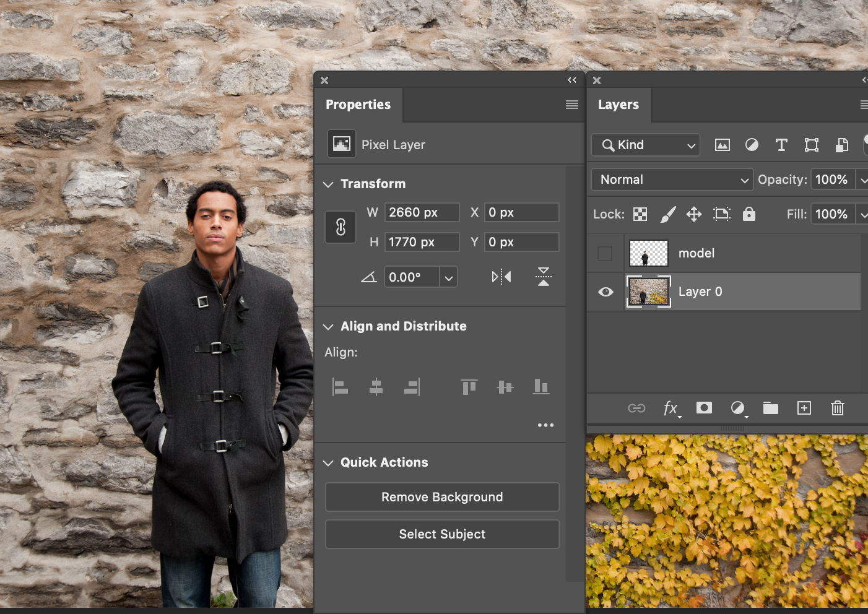The width and height of the screenshot is (868, 614).
Task: Delete layer using the trash icon
Action: pyautogui.click(x=837, y=408)
